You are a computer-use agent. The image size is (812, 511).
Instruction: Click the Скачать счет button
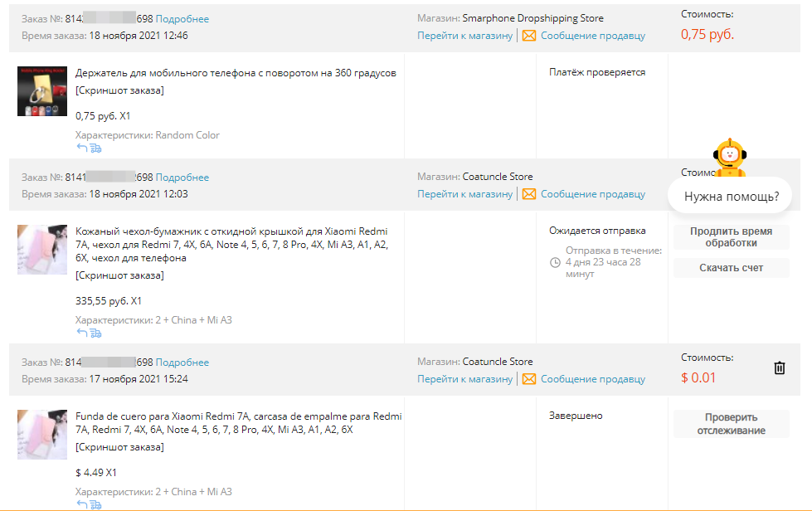tap(731, 268)
